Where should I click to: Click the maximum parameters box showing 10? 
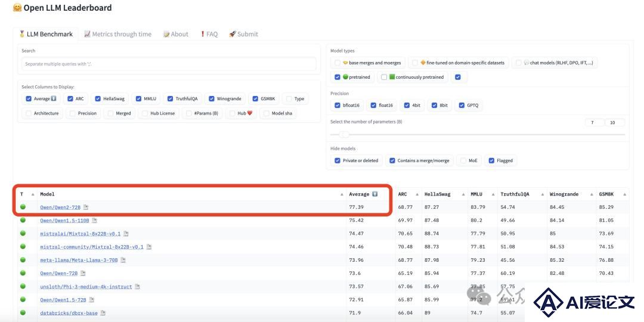[615, 122]
